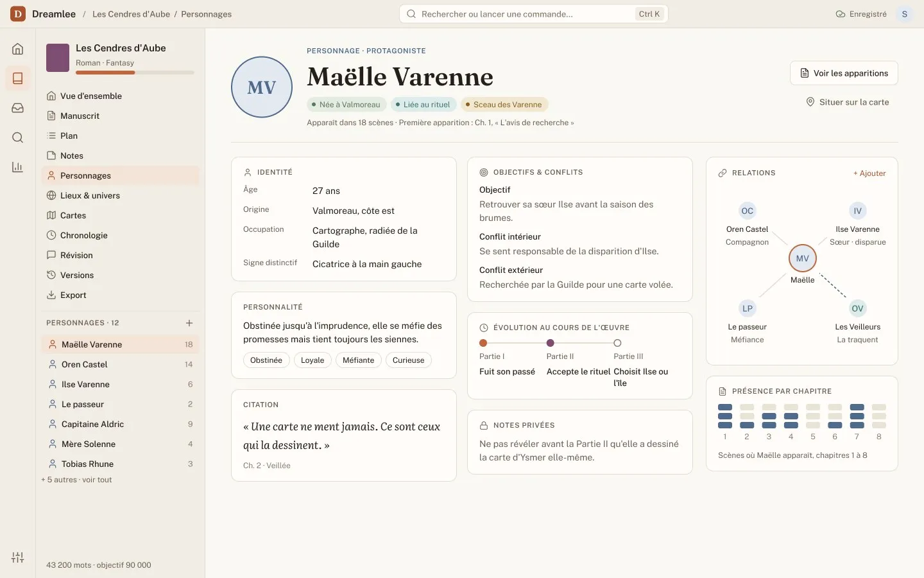
Task: Select Oren Castel in the character list
Action: click(x=121, y=364)
